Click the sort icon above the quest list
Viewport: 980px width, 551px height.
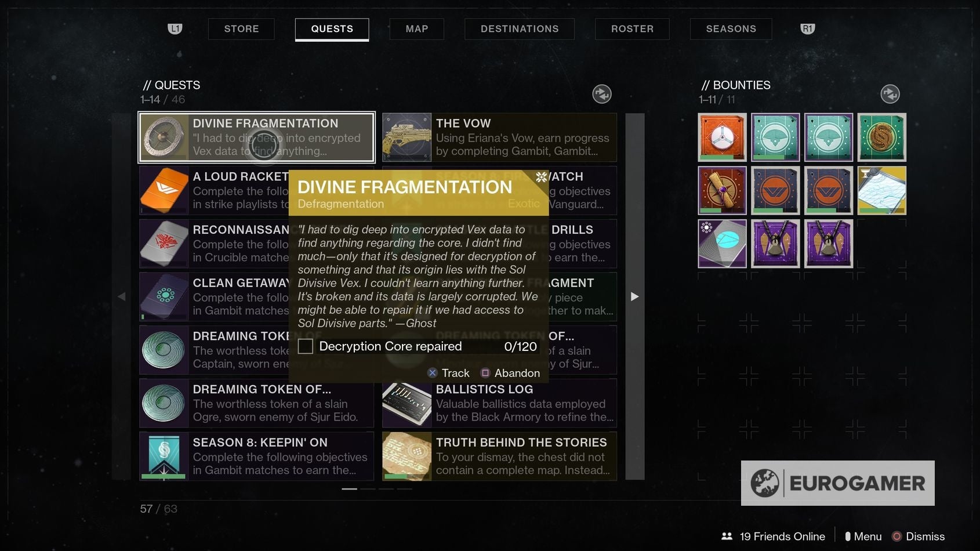(602, 93)
